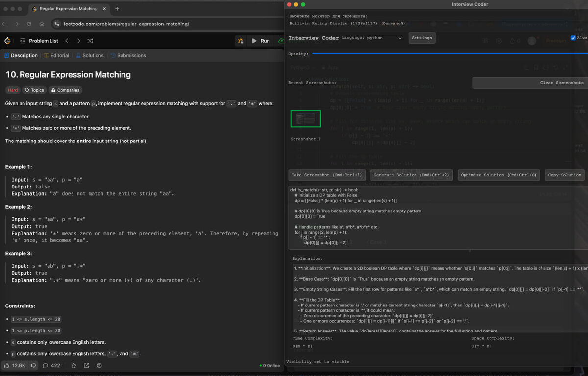The height and width of the screenshot is (376, 588).
Task: Open a new browser tab
Action: (117, 9)
